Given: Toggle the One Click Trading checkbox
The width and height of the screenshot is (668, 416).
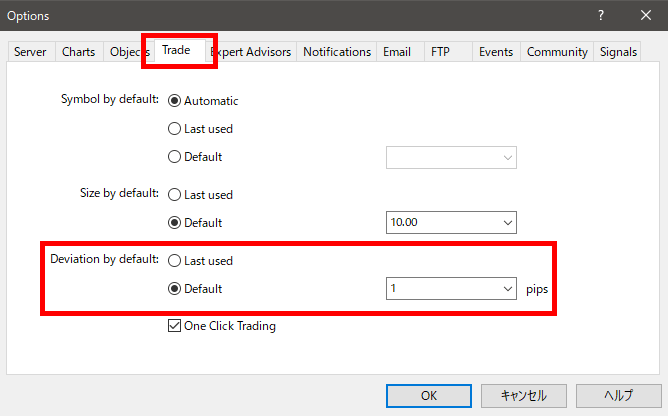Looking at the screenshot, I should click(174, 326).
